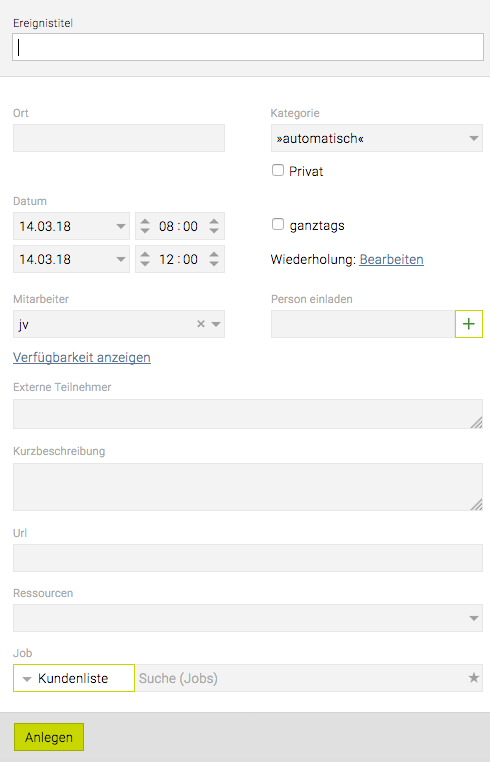Expand the Mitarbeiter dropdown arrow
Viewport: 490px width, 762px height.
(x=216, y=324)
